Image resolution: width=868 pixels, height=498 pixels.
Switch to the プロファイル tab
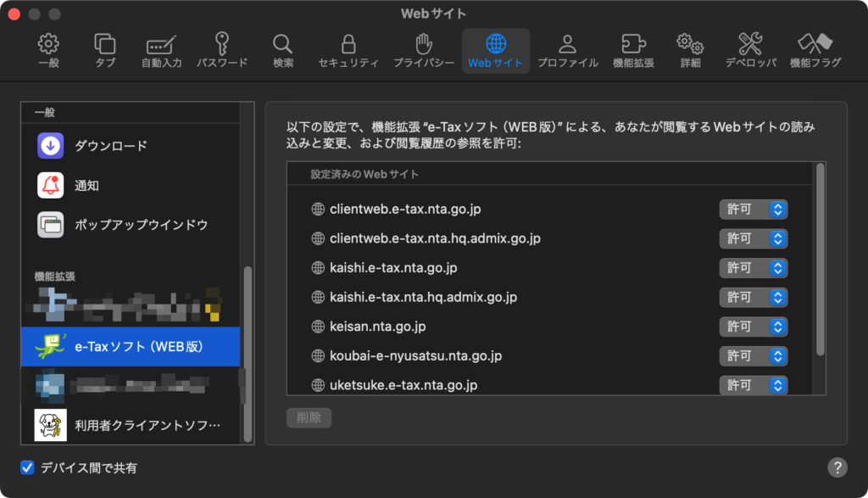click(567, 51)
